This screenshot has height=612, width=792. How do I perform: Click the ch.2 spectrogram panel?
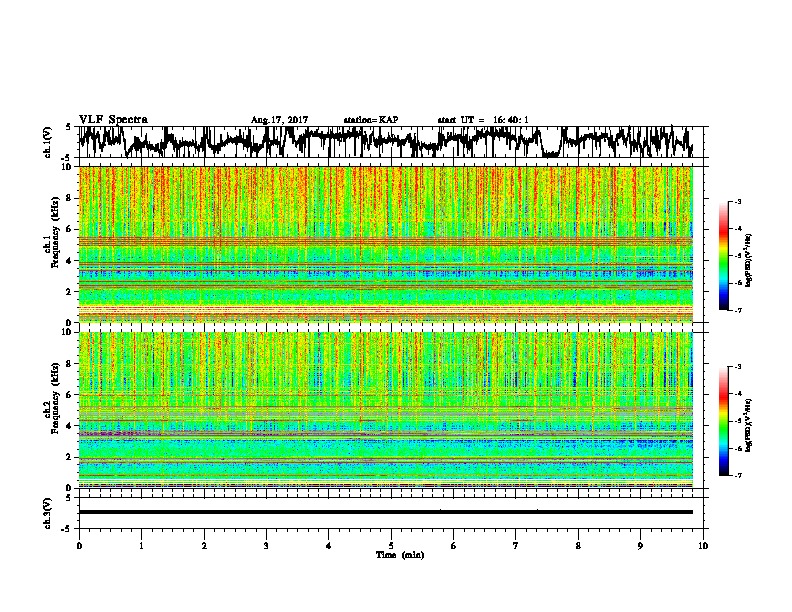[386, 410]
